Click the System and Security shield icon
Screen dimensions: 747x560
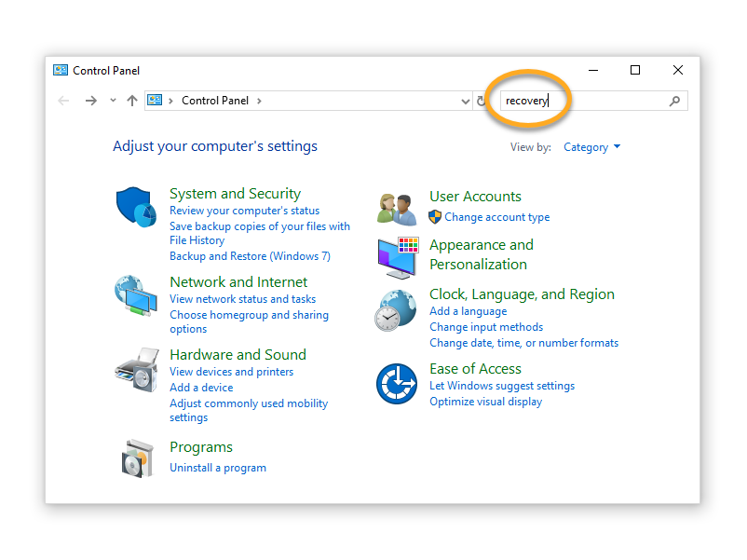coord(136,205)
